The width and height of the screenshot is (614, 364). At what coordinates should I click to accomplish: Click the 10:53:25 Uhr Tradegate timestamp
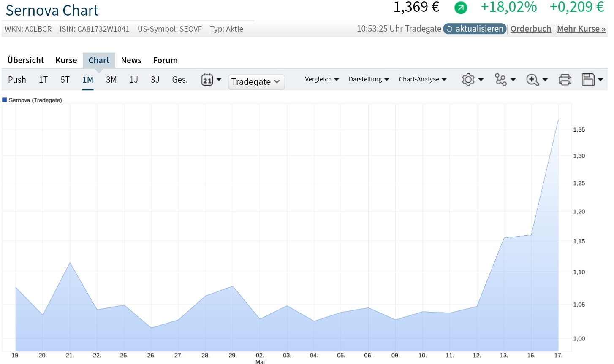tap(399, 29)
